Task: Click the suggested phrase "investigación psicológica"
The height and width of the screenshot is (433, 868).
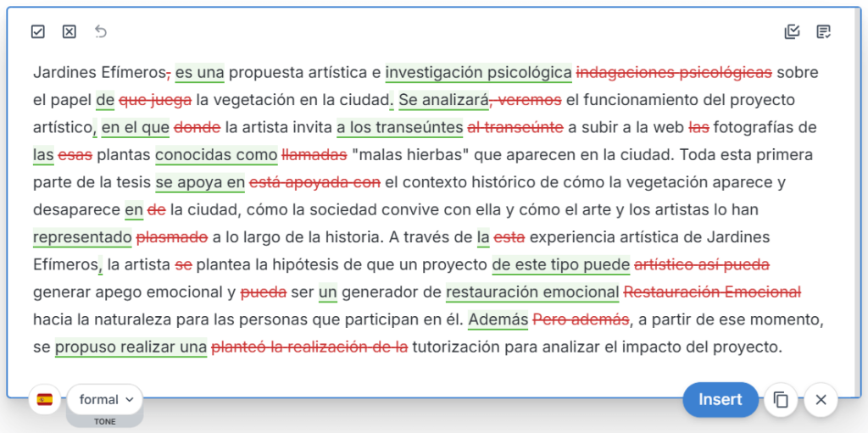Action: tap(478, 73)
